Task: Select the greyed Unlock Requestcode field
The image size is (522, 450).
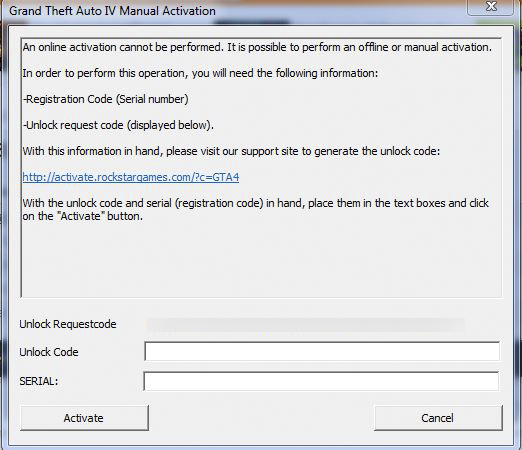Action: tap(306, 325)
